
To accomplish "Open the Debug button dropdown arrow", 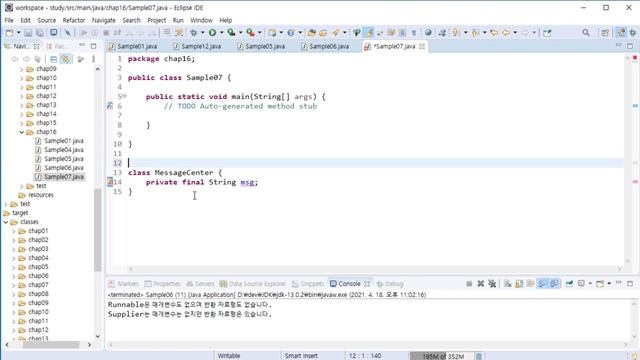I will (202, 33).
